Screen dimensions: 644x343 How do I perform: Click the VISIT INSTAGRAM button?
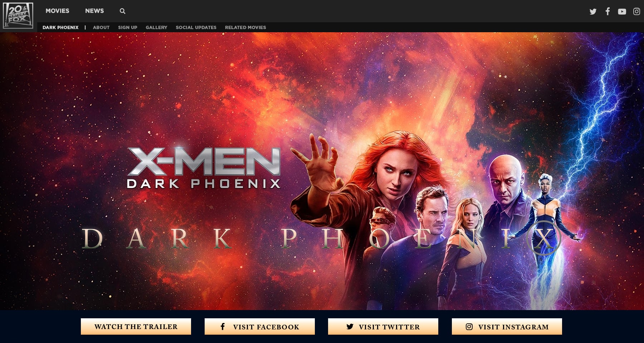click(507, 327)
